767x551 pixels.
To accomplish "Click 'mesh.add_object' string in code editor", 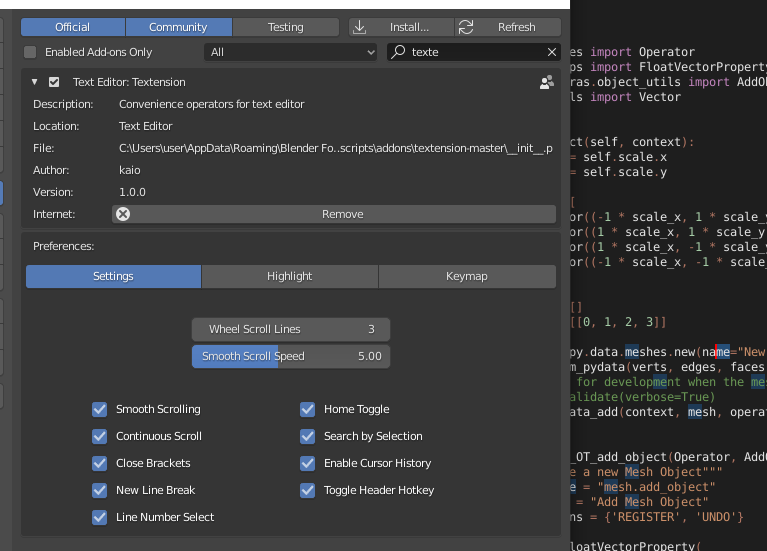I will pos(656,487).
